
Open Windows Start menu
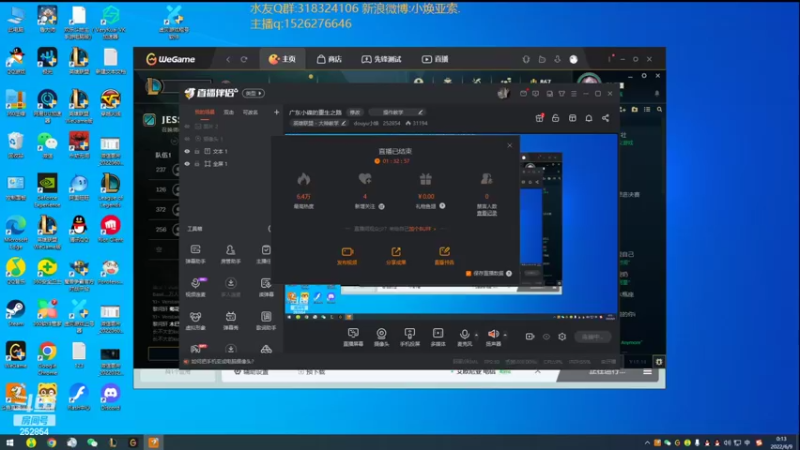click(9, 442)
